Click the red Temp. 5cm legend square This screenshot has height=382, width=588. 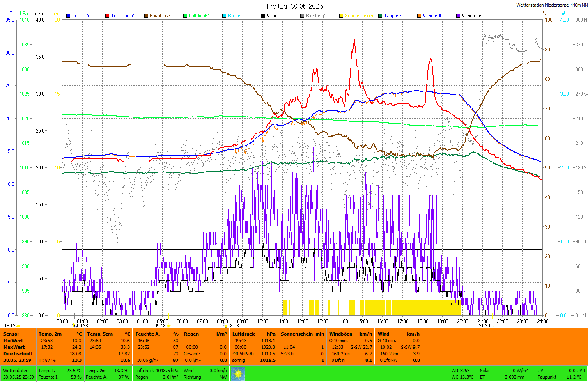pos(107,16)
